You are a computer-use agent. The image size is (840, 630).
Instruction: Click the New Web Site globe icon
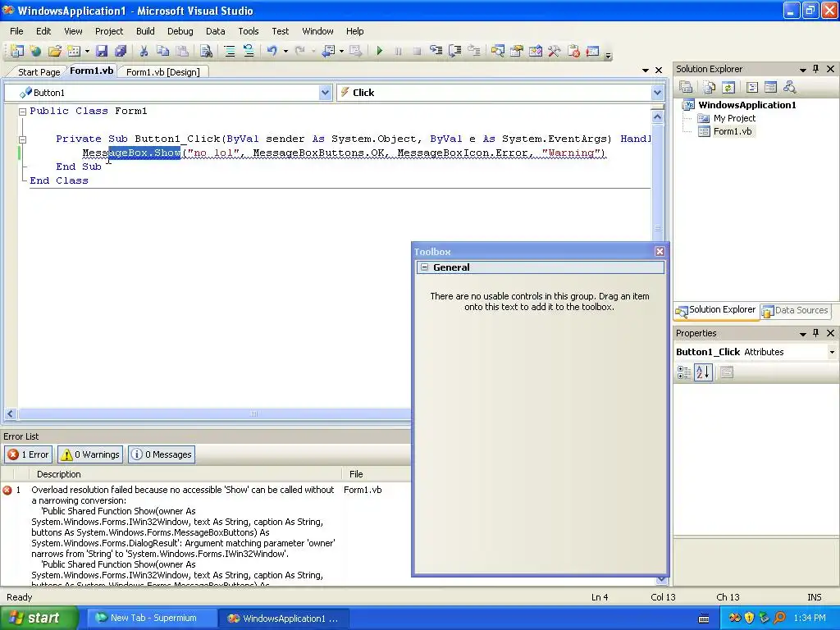click(36, 51)
